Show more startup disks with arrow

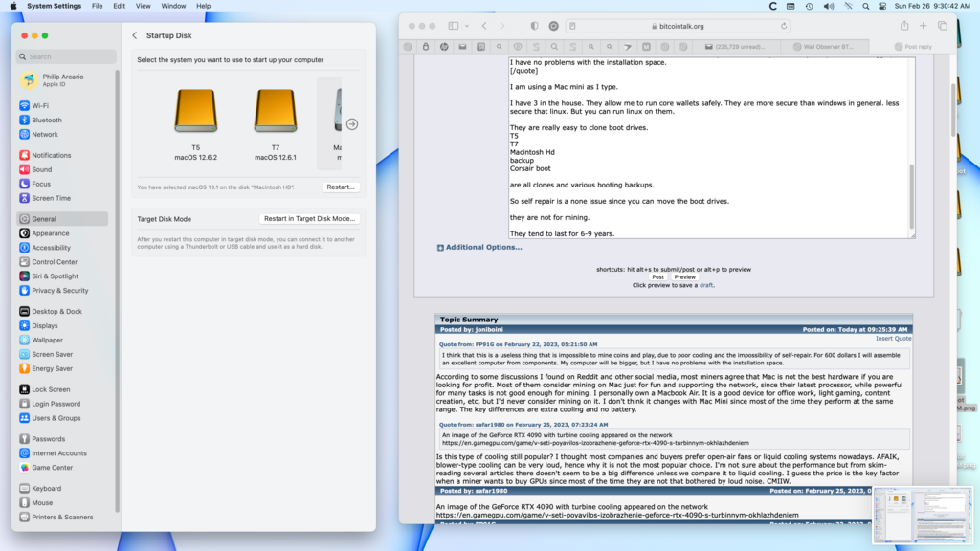[x=352, y=124]
